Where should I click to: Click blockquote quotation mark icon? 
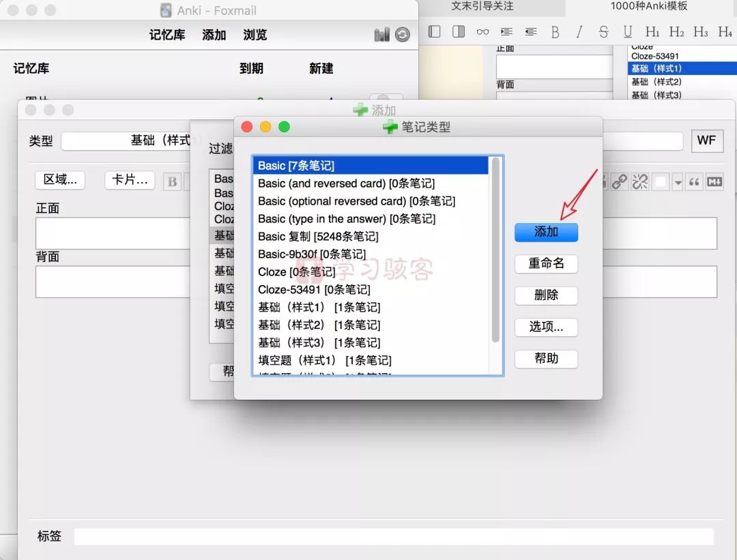click(x=694, y=182)
